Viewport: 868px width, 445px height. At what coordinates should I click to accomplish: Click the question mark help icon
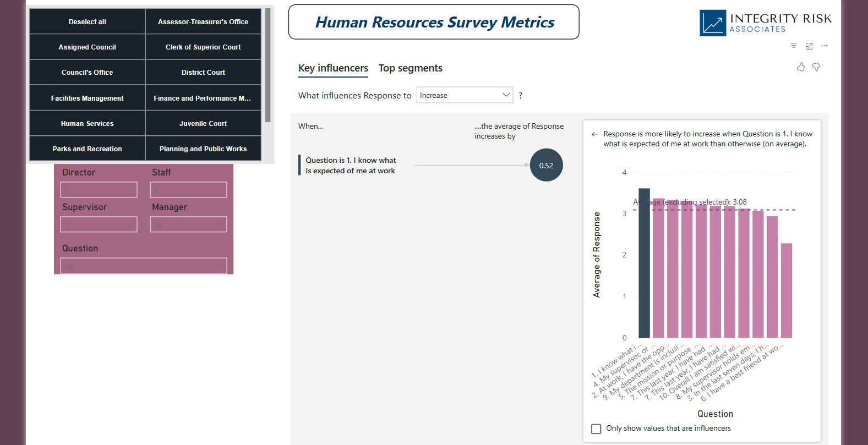pyautogui.click(x=521, y=95)
